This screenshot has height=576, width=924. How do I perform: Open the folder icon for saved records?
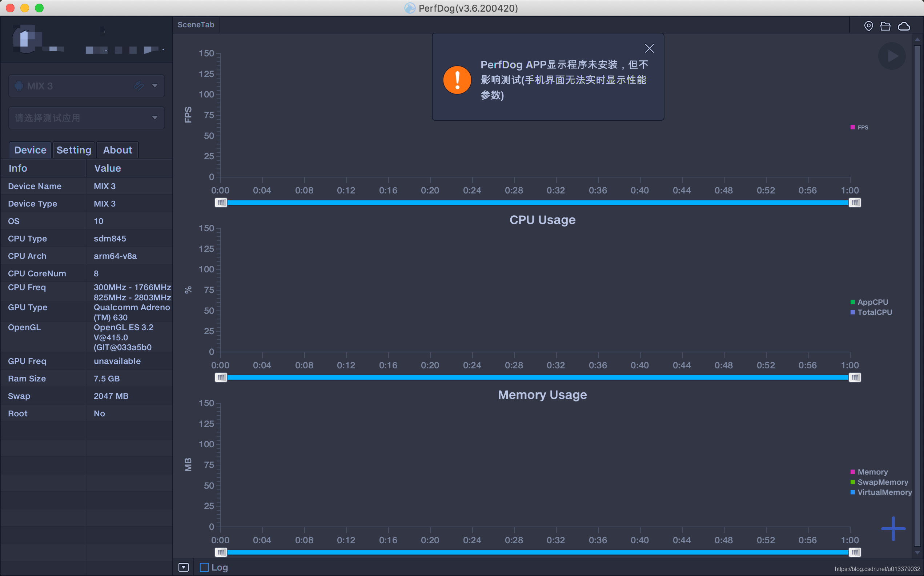coord(885,26)
